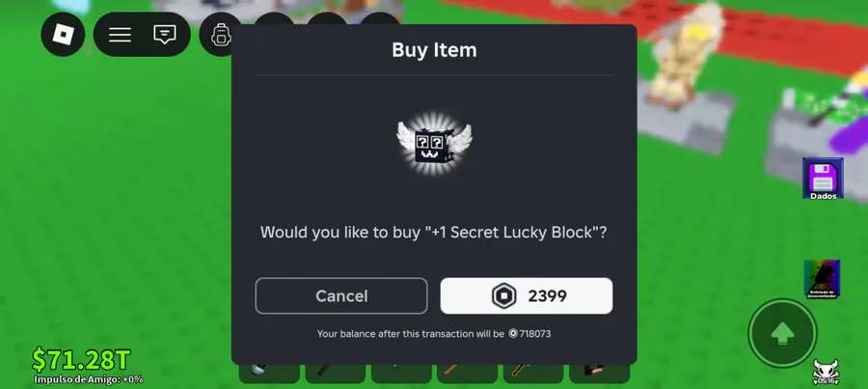868x389 pixels.
Task: Select the fourth hotbar slot with orange stick
Action: click(467, 373)
